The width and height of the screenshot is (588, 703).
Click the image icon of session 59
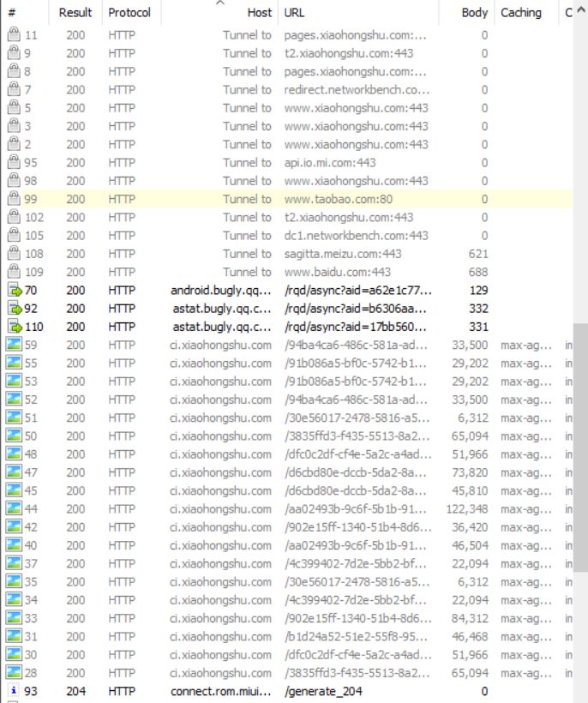click(x=14, y=345)
